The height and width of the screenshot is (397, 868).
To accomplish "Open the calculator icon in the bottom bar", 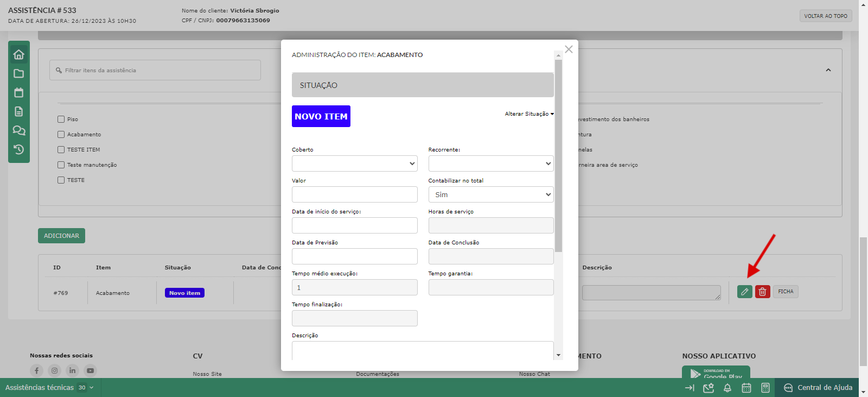I will (765, 388).
